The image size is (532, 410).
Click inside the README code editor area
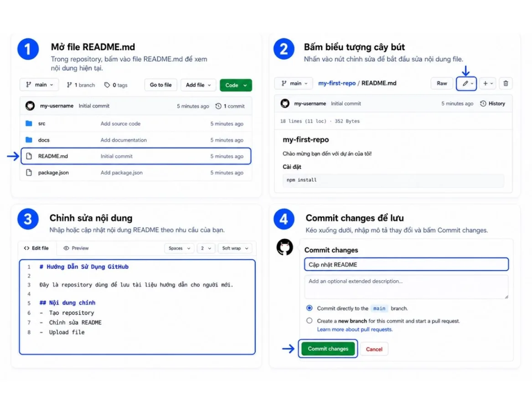coord(137,307)
